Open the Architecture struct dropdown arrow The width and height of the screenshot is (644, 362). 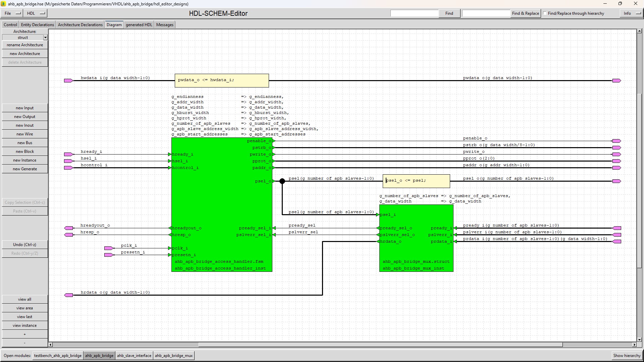(45, 38)
